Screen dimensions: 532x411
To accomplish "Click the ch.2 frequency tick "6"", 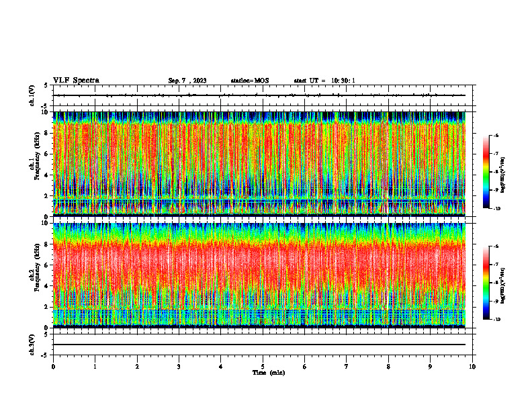I will click(x=47, y=265).
